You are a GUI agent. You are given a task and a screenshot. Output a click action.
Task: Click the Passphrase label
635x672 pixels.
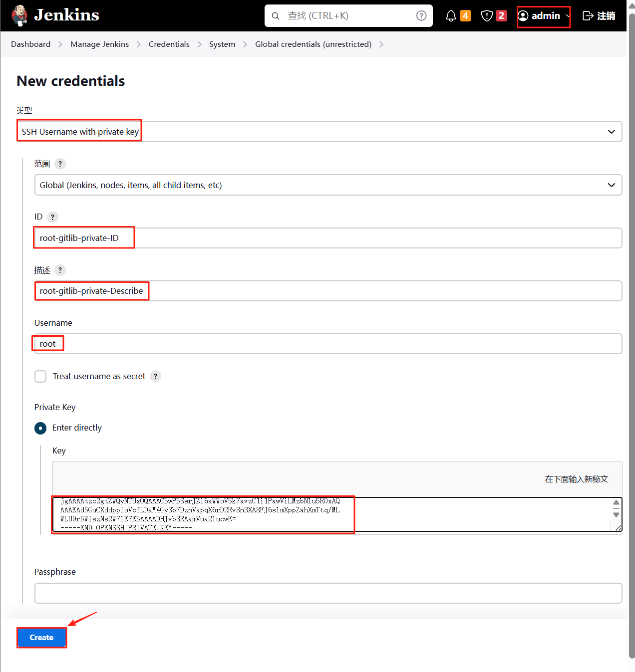[x=55, y=572]
